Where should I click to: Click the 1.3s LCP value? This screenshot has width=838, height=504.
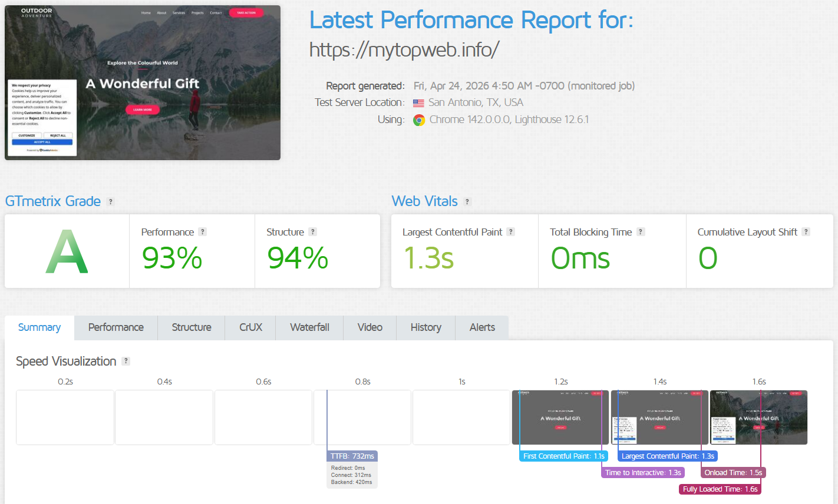428,258
